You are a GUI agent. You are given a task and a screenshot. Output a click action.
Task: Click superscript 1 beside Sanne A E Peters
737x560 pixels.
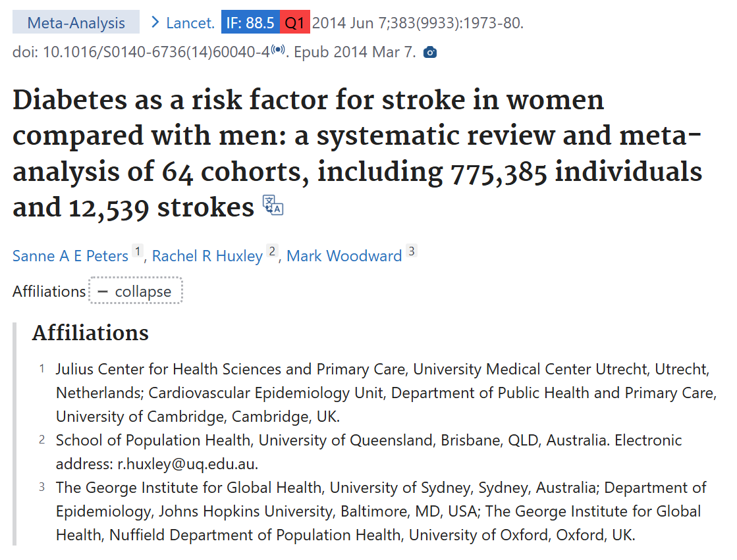[138, 251]
